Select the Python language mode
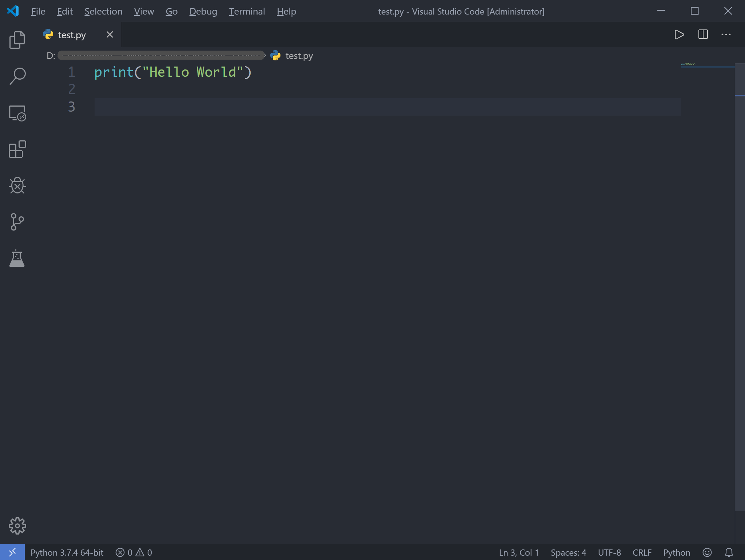Image resolution: width=745 pixels, height=560 pixels. point(676,552)
